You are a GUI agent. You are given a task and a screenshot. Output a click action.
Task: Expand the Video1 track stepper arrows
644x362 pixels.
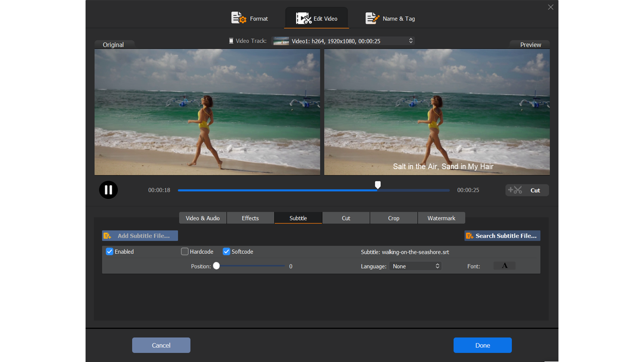[x=411, y=41]
